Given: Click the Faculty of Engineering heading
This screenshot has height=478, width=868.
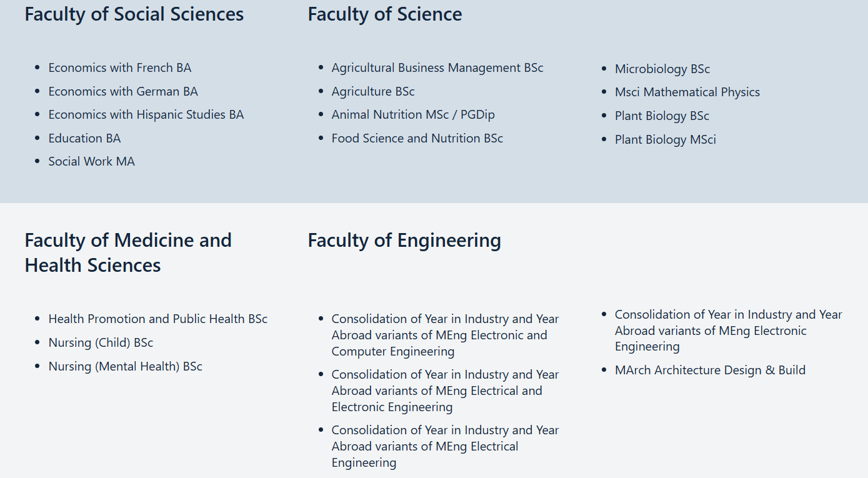Looking at the screenshot, I should (404, 241).
